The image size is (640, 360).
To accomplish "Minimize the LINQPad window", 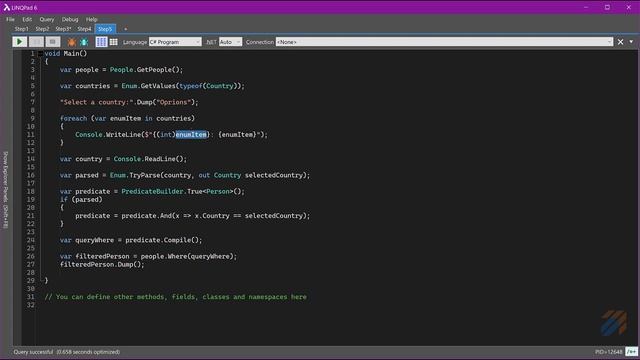I will point(586,7).
